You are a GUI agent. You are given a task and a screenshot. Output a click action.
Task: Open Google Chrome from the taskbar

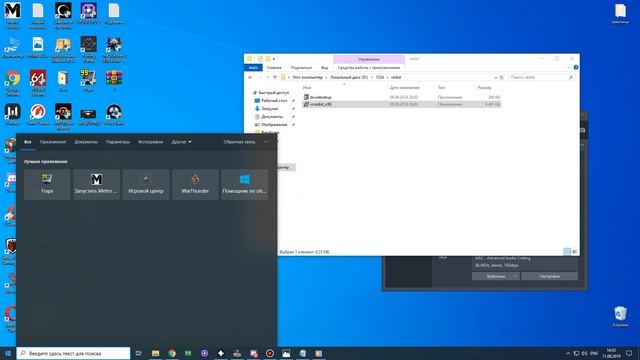pyautogui.click(x=172, y=353)
